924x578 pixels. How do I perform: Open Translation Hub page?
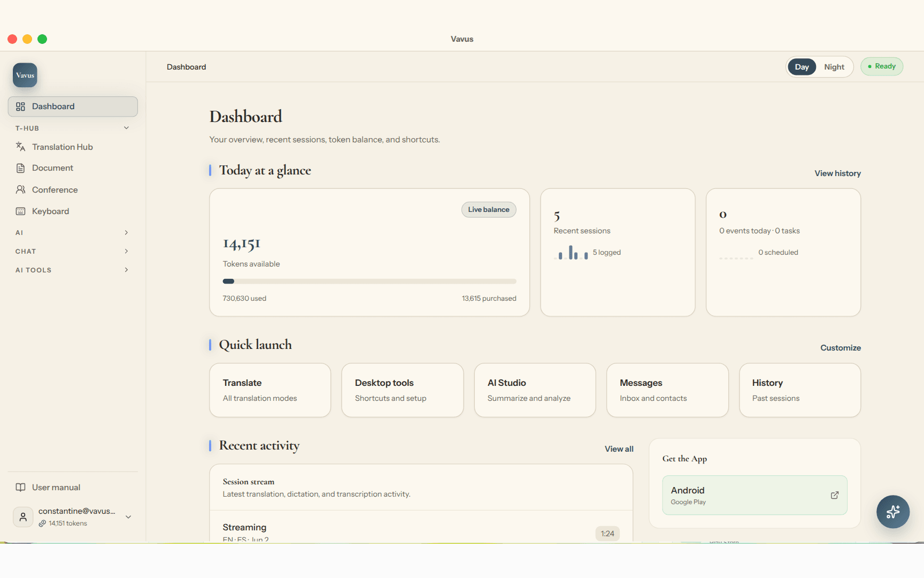click(x=73, y=147)
